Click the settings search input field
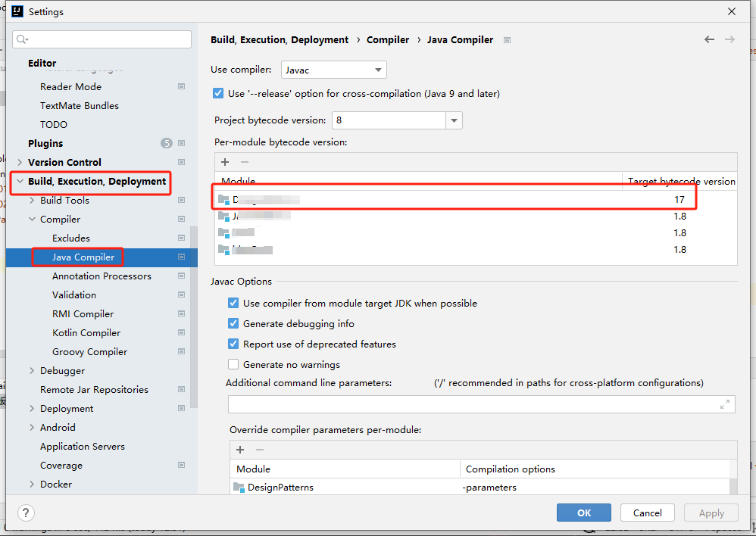Screen dimensions: 756x536 102,39
